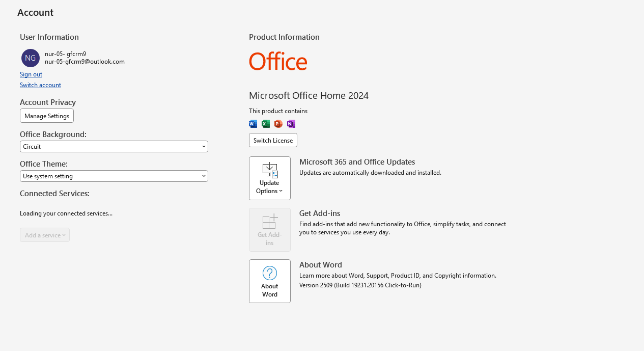644x351 pixels.
Task: Open the Office Theme dropdown
Action: pos(114,176)
